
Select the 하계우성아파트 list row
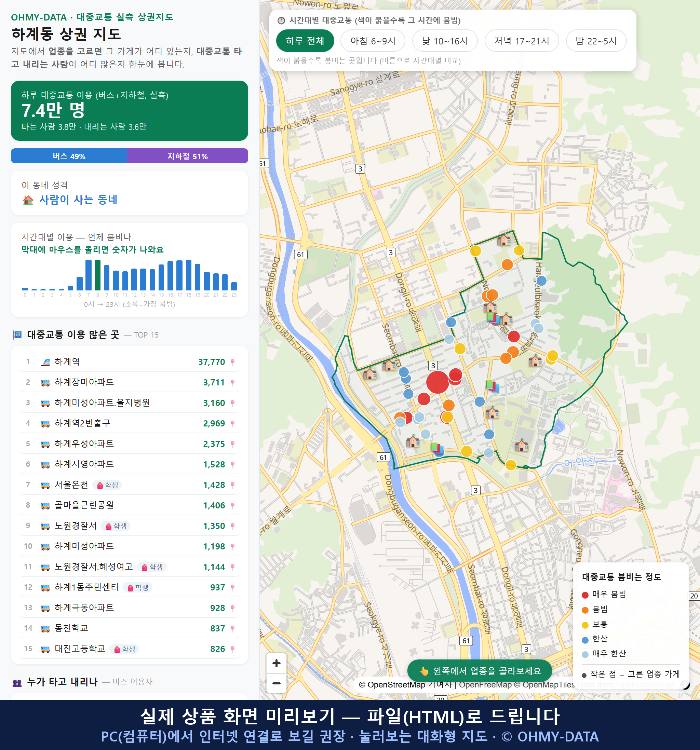point(130,444)
